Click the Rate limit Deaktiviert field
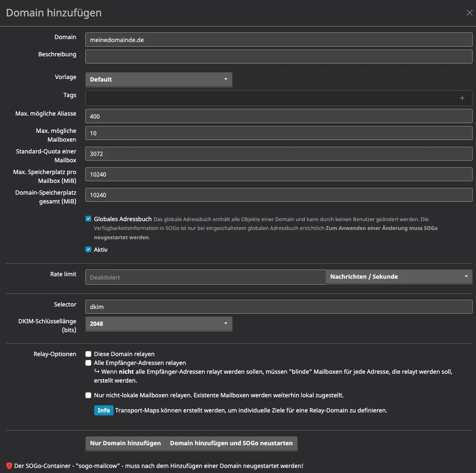The image size is (476, 473). pos(206,277)
